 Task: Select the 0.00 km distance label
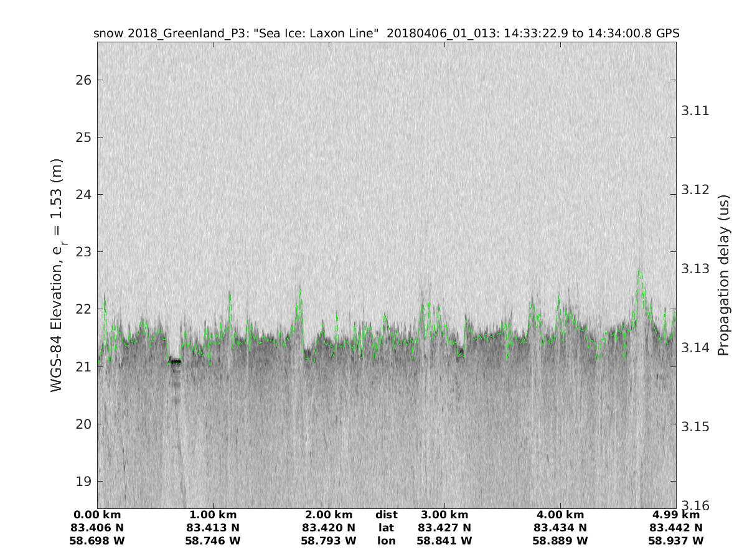(x=97, y=515)
